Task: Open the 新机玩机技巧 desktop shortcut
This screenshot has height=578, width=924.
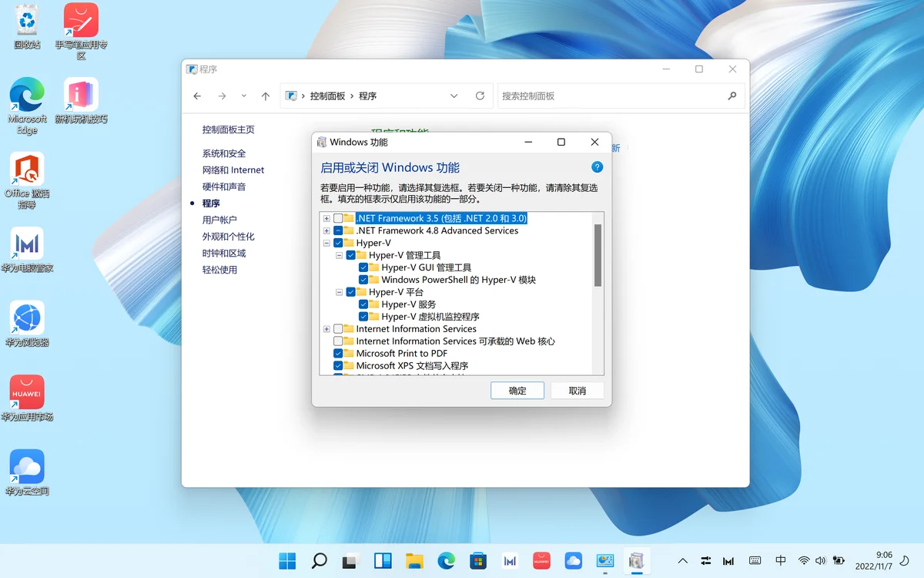Action: [81, 101]
